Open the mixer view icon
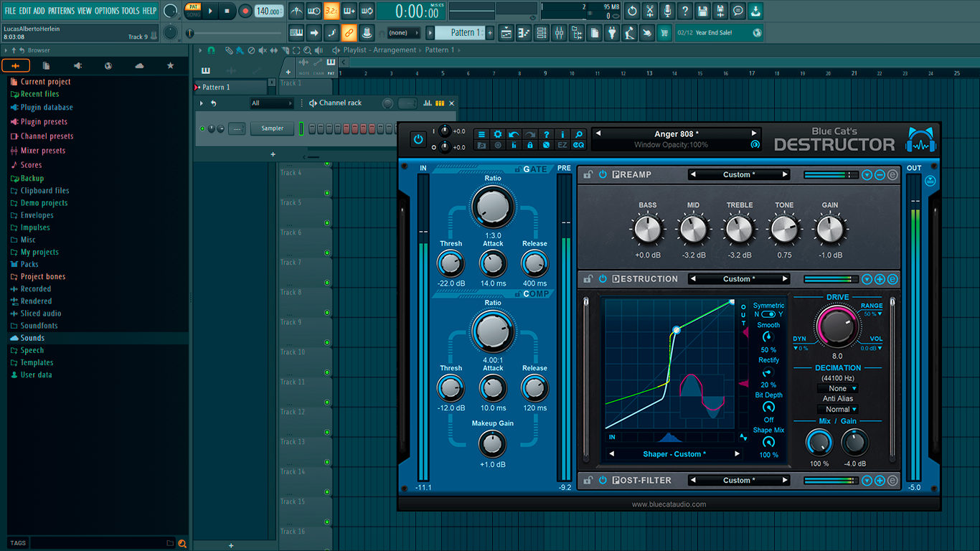 coord(559,33)
